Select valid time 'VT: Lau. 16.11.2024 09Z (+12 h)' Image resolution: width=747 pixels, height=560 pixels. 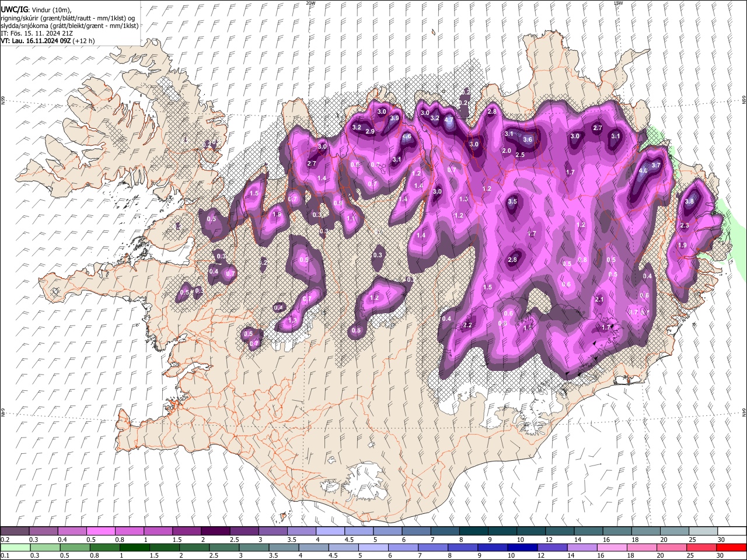coord(48,41)
